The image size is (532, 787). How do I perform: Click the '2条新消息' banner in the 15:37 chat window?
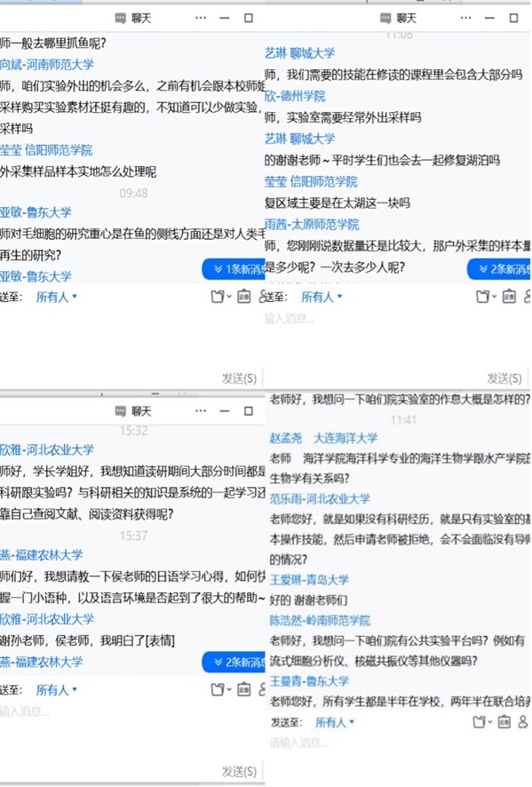click(x=234, y=663)
